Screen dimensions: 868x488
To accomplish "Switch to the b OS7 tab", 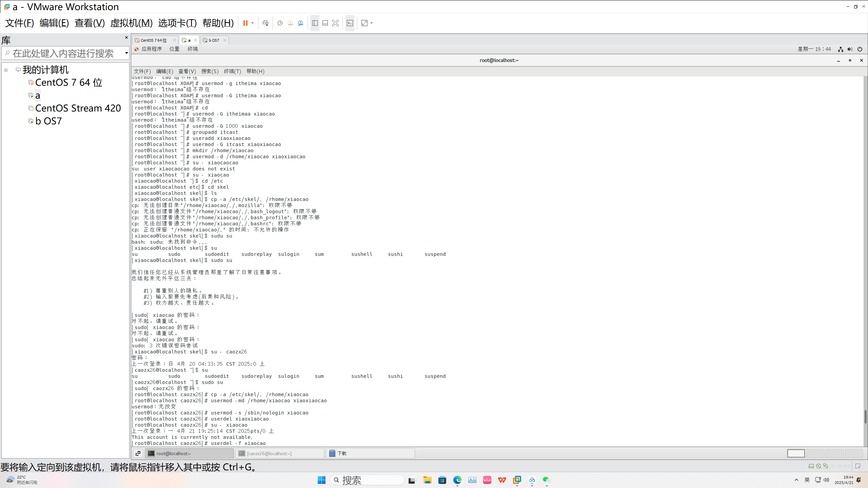I will [214, 40].
